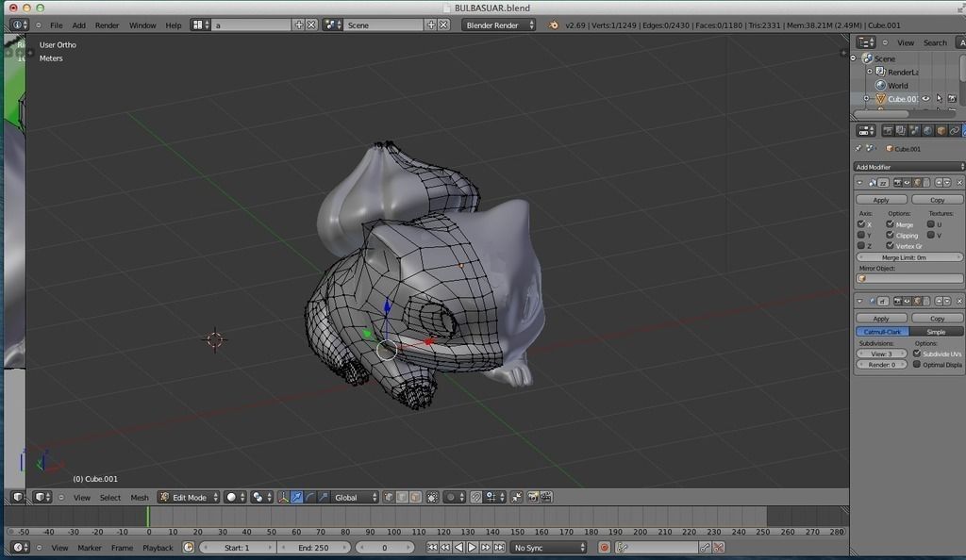Open the File menu

tap(56, 25)
